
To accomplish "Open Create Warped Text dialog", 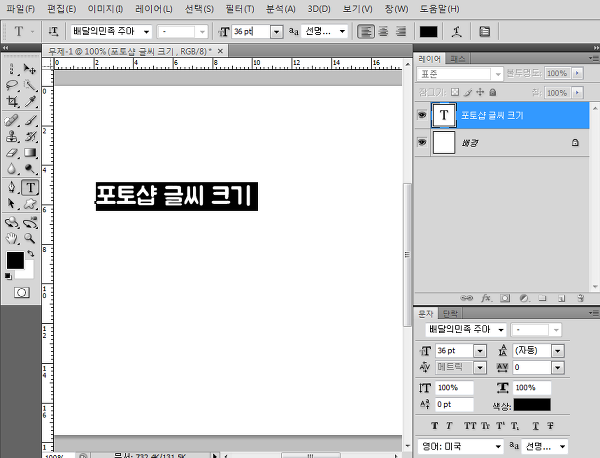I will 456,32.
